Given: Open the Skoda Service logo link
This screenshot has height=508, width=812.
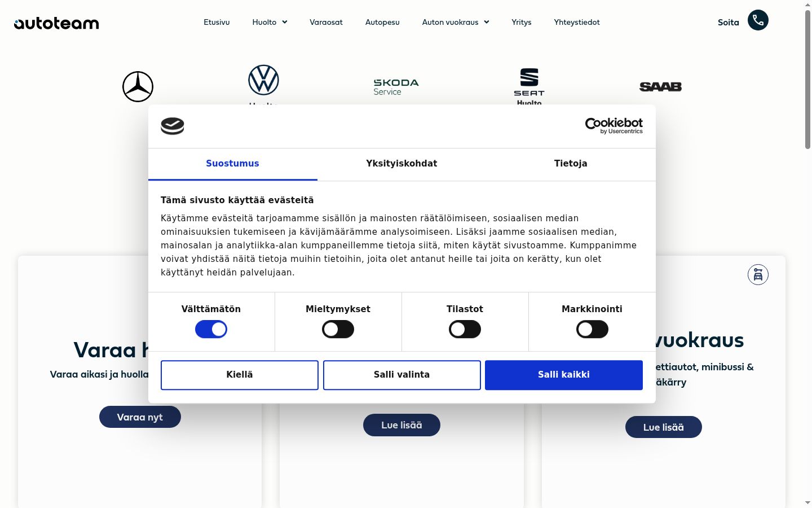Looking at the screenshot, I should [396, 87].
